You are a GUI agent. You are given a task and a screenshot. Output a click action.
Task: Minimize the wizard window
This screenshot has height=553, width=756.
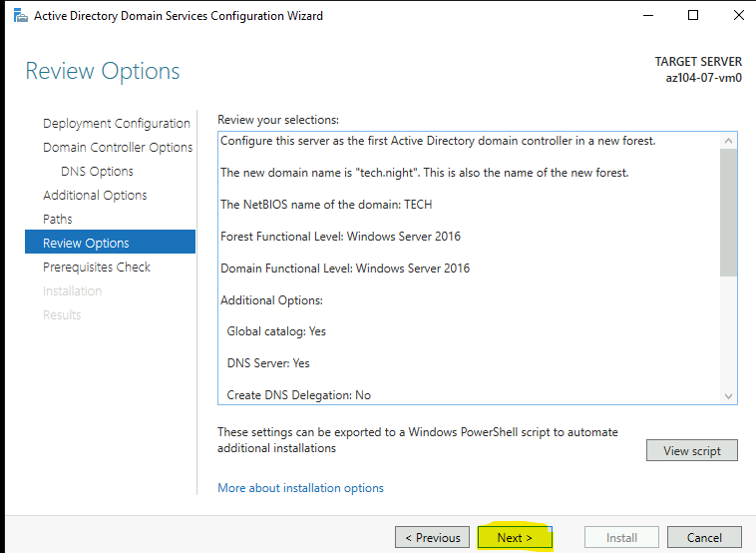click(x=648, y=15)
